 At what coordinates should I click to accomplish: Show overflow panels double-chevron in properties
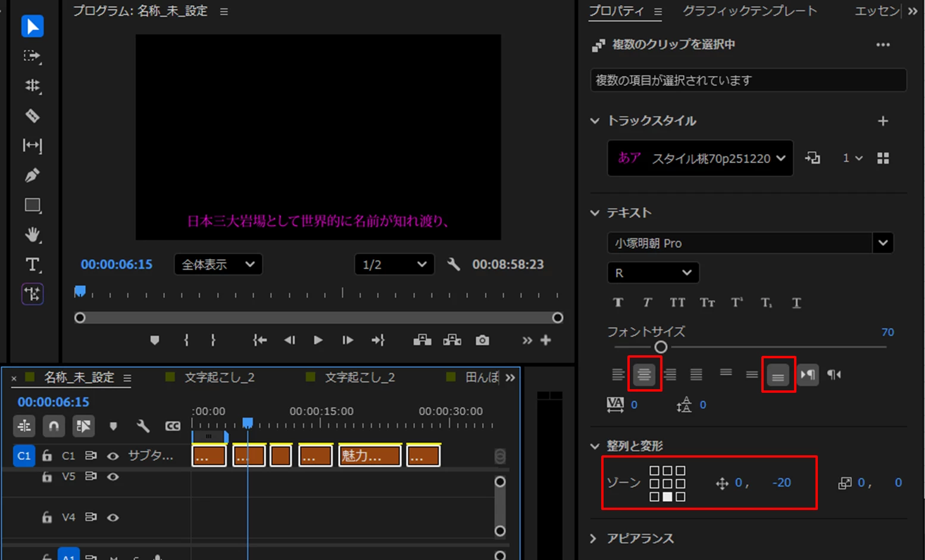pos(913,11)
